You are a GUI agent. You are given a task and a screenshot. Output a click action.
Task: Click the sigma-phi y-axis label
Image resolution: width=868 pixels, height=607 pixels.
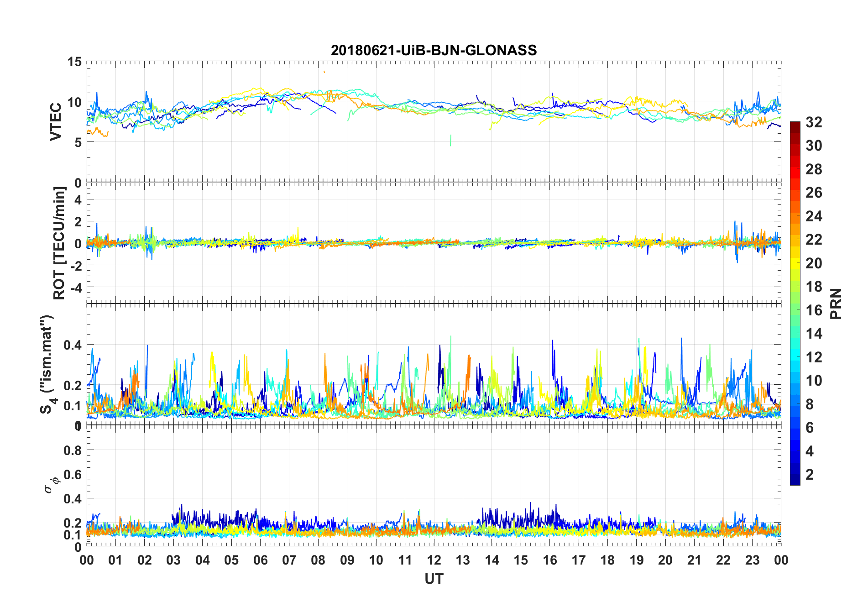click(x=51, y=485)
